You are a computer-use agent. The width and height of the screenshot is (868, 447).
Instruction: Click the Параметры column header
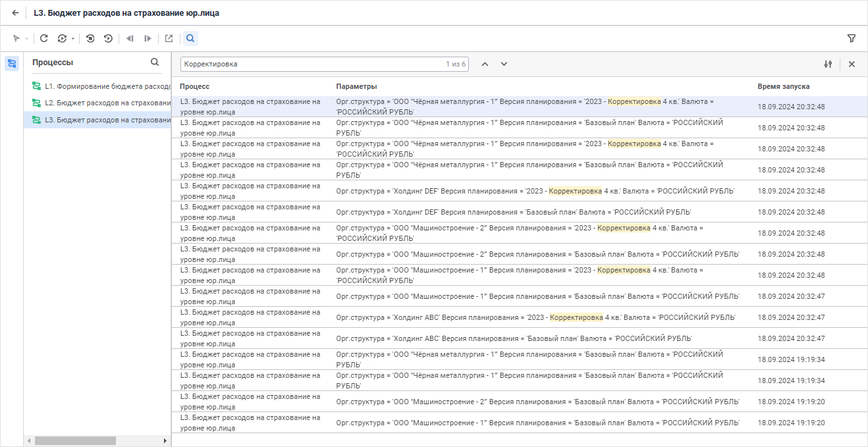click(356, 87)
